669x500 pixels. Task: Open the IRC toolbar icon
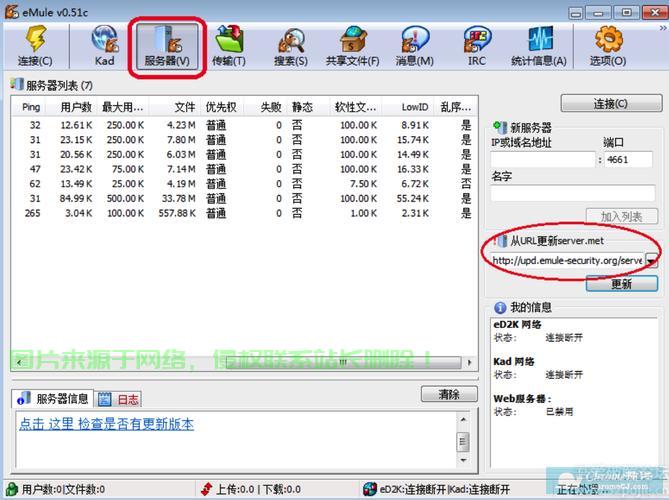[x=477, y=46]
